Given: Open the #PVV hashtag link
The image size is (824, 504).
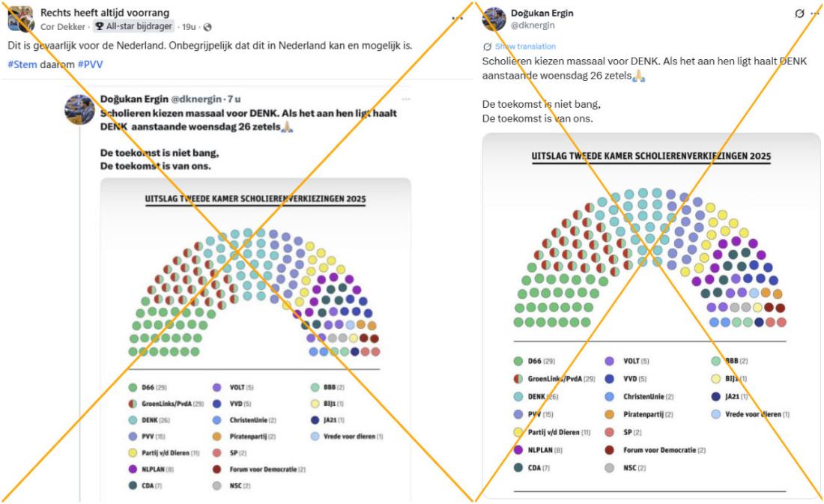Looking at the screenshot, I should click(x=90, y=64).
